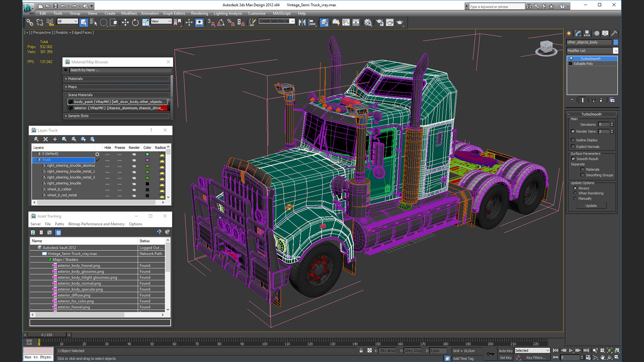Toggle the selection lock padlock icon

click(361, 351)
